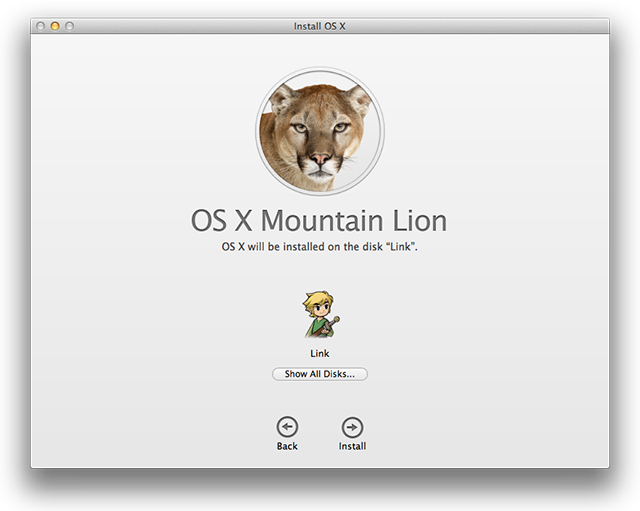Click the Mountain Lion logo image

[x=320, y=131]
